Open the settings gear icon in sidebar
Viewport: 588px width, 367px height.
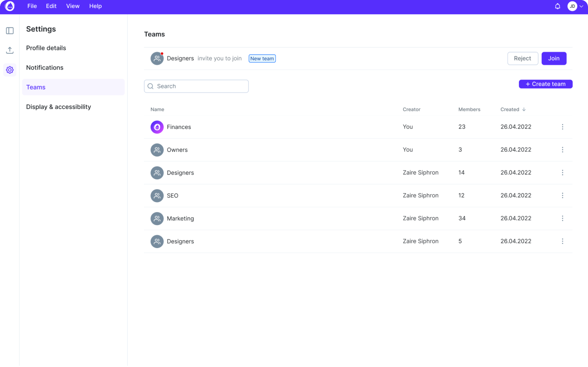click(x=10, y=70)
